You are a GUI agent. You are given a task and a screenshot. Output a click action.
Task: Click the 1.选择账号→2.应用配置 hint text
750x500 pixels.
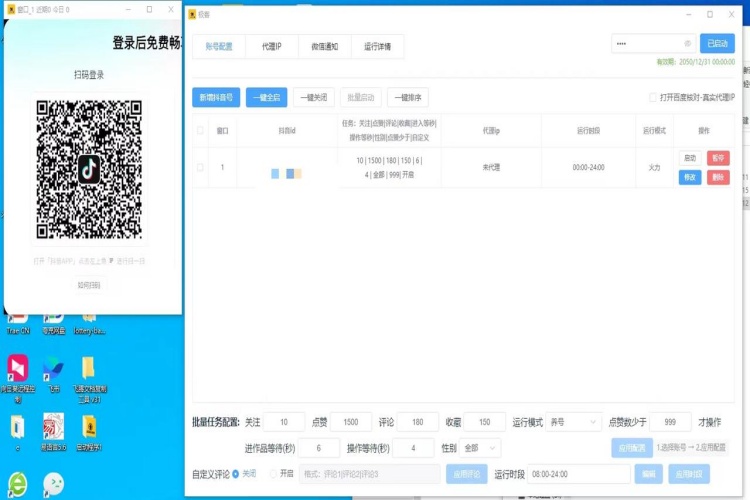pos(691,448)
